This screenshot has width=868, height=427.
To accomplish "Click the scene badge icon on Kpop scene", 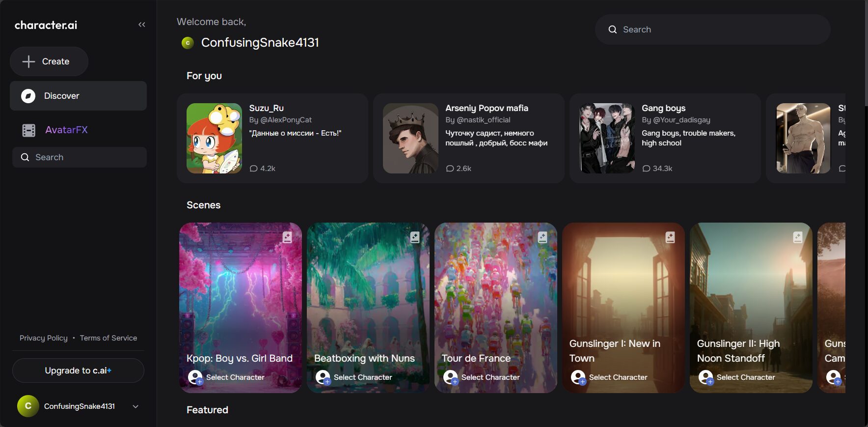I will coord(287,237).
